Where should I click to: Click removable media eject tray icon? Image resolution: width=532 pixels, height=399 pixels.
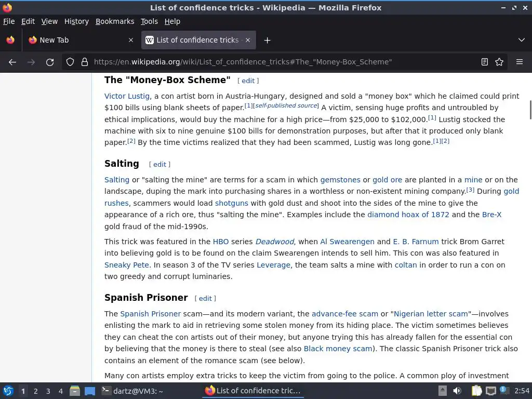443,391
